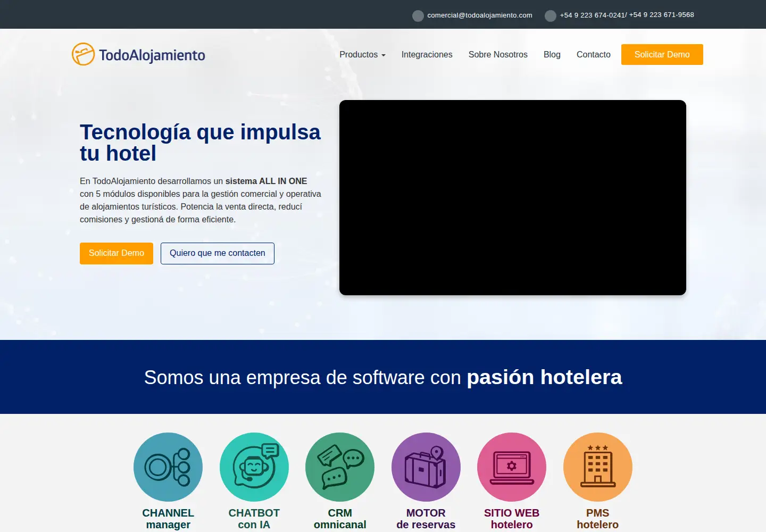This screenshot has width=766, height=532.
Task: Click the SITIO WEB hotelero label
Action: 512,519
